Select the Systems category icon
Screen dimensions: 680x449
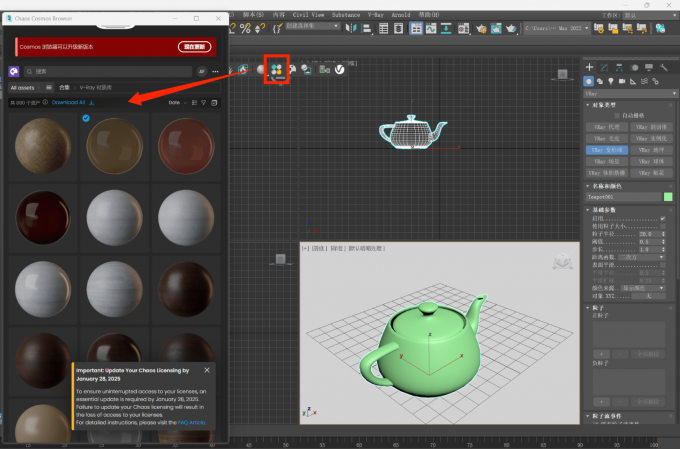coord(655,81)
